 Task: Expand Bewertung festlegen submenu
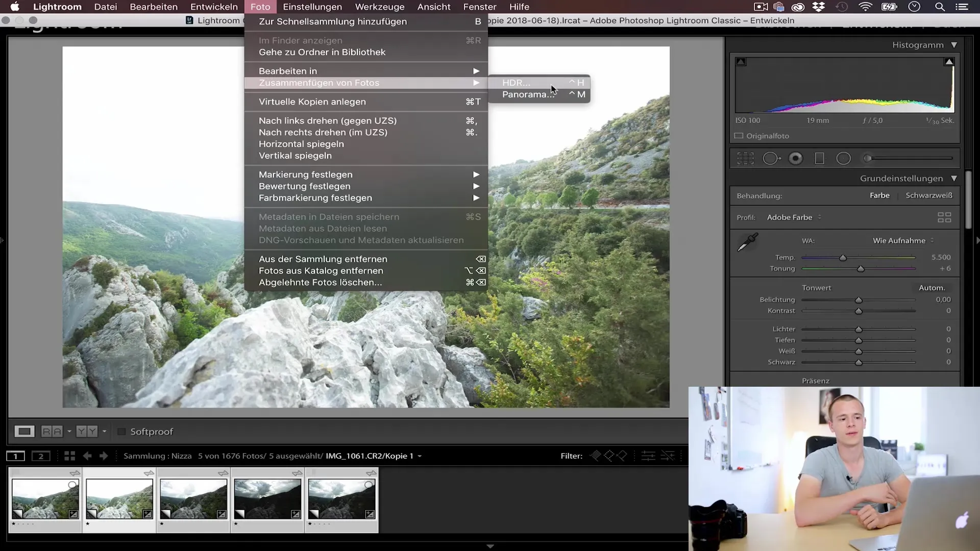click(x=366, y=186)
